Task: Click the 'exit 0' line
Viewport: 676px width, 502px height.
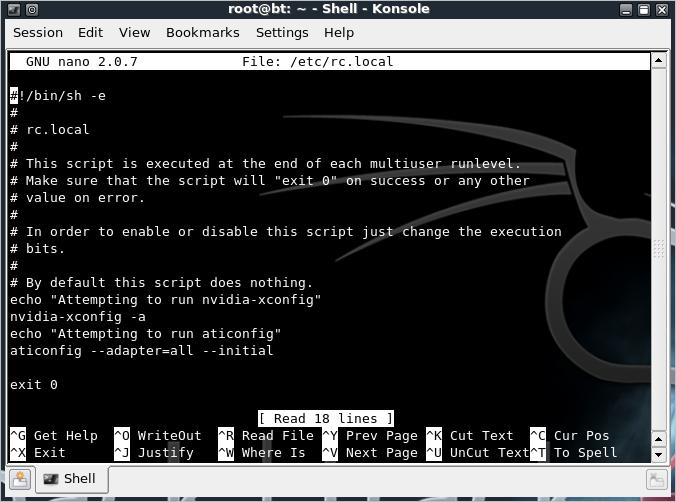Action: point(34,385)
